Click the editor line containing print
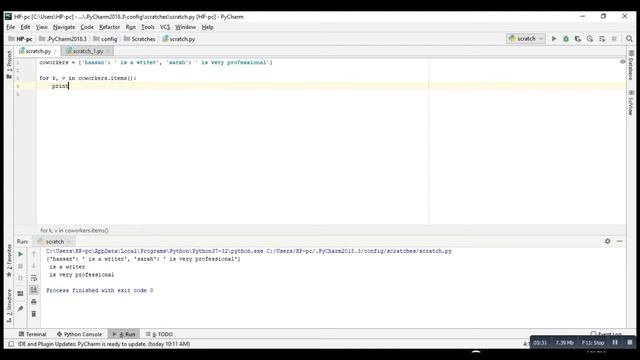This screenshot has height=360, width=640. pos(331,86)
